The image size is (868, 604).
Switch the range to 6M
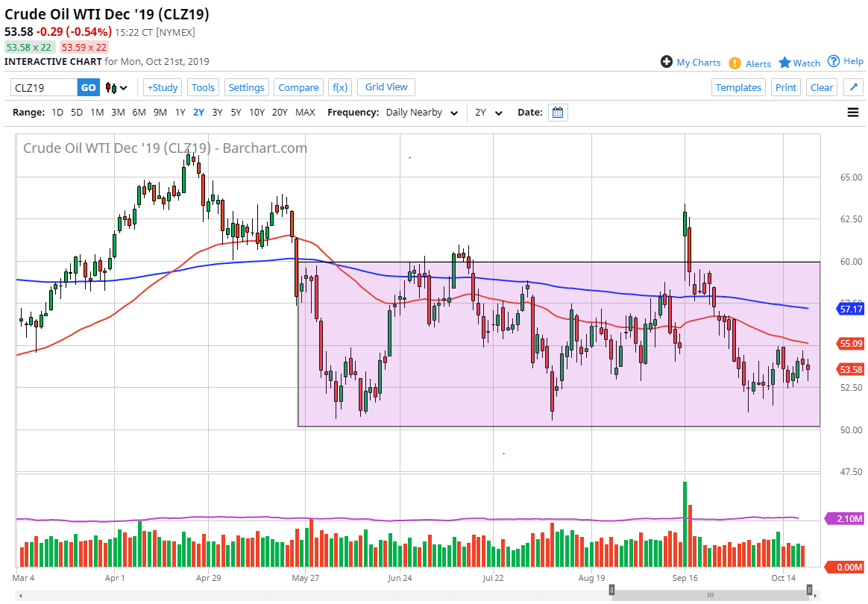[x=139, y=113]
